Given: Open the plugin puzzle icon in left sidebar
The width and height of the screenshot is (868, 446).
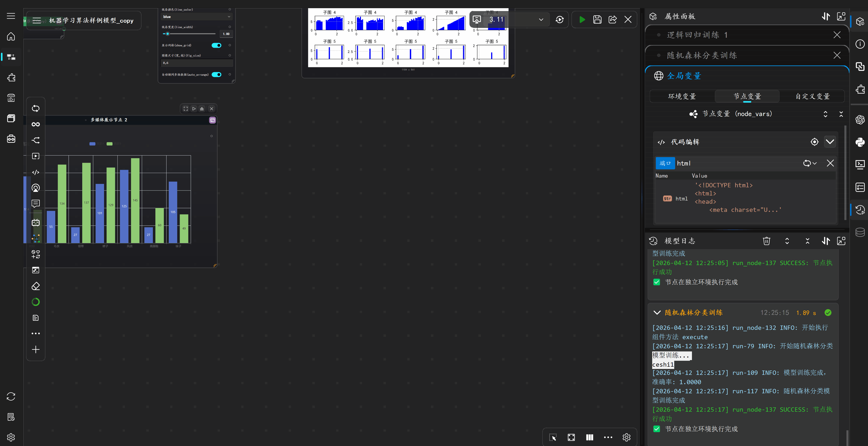Looking at the screenshot, I should 11,78.
